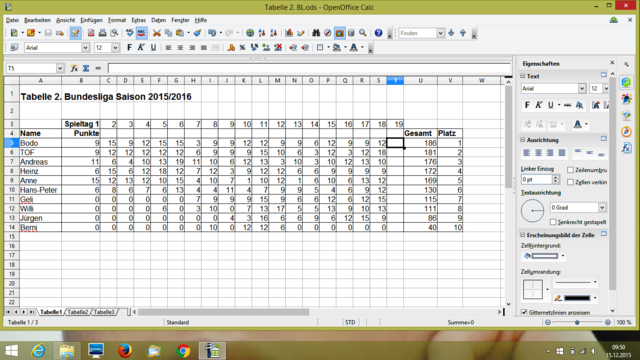
Task: Open the Arial font name dropdown
Action: tap(85, 48)
